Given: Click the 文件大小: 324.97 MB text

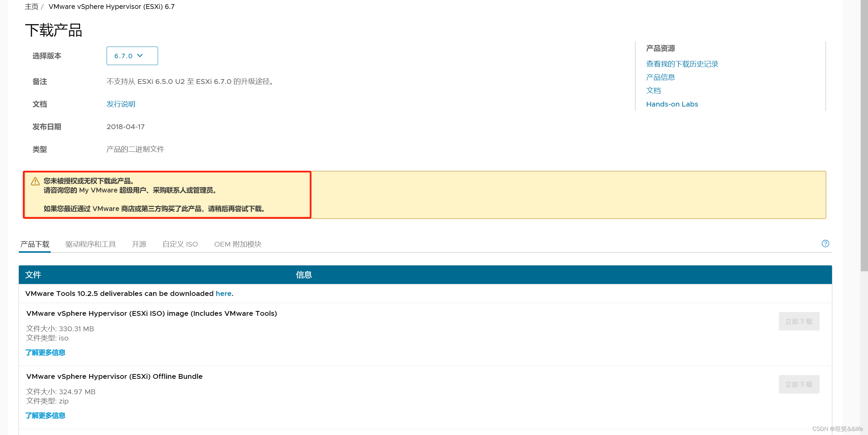Looking at the screenshot, I should (61, 392).
